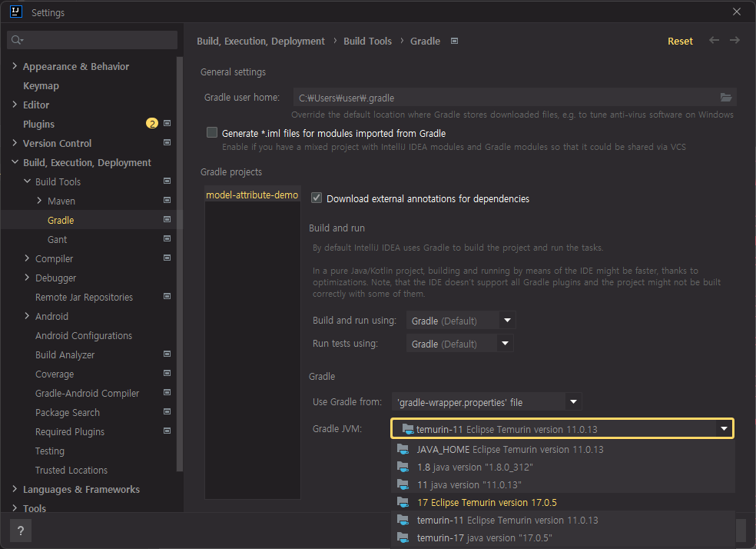The width and height of the screenshot is (756, 549).
Task: Click the project-level icon on the Compiler row
Action: click(167, 258)
